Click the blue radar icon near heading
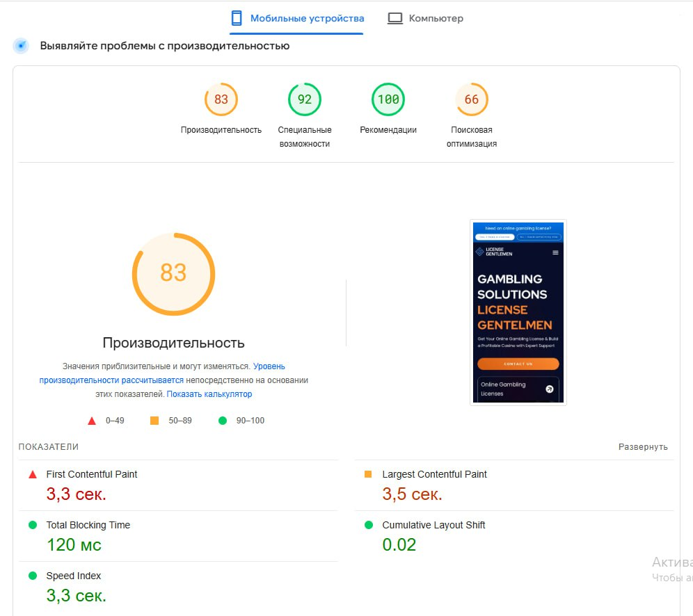The image size is (693, 616). click(x=22, y=46)
